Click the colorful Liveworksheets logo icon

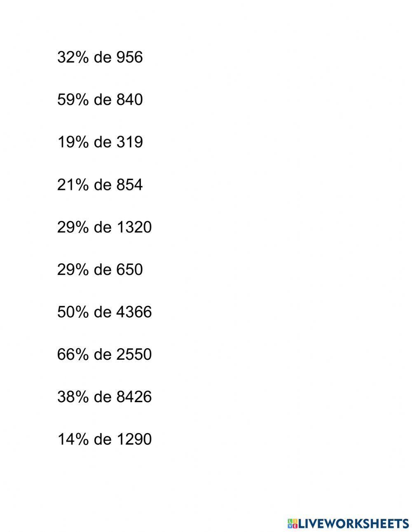[293, 523]
